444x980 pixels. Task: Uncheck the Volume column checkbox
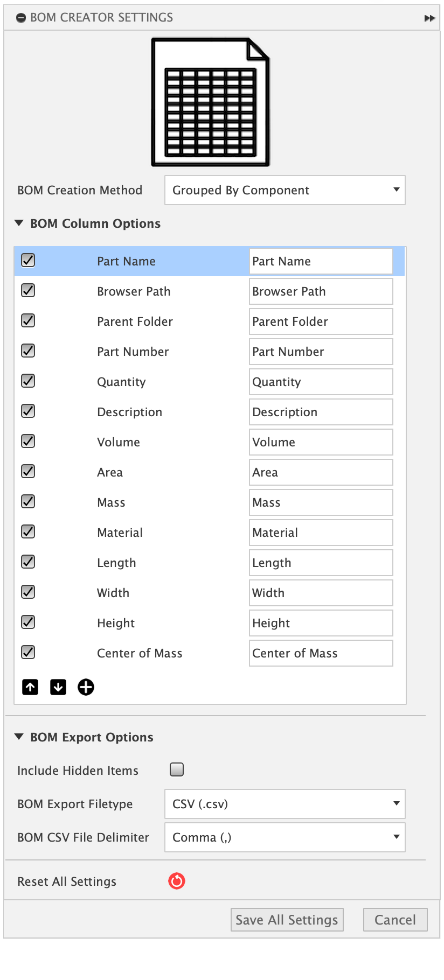[28, 442]
